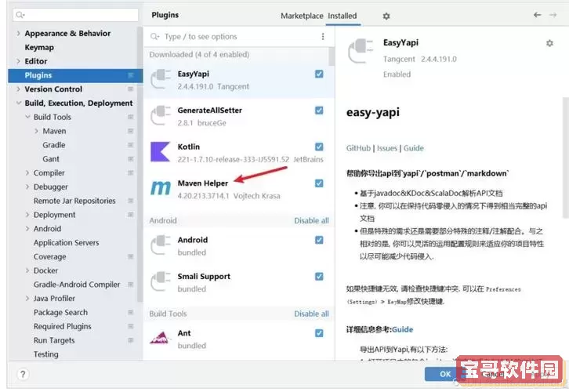Click the project-level marker beside Compiler

tap(131, 172)
